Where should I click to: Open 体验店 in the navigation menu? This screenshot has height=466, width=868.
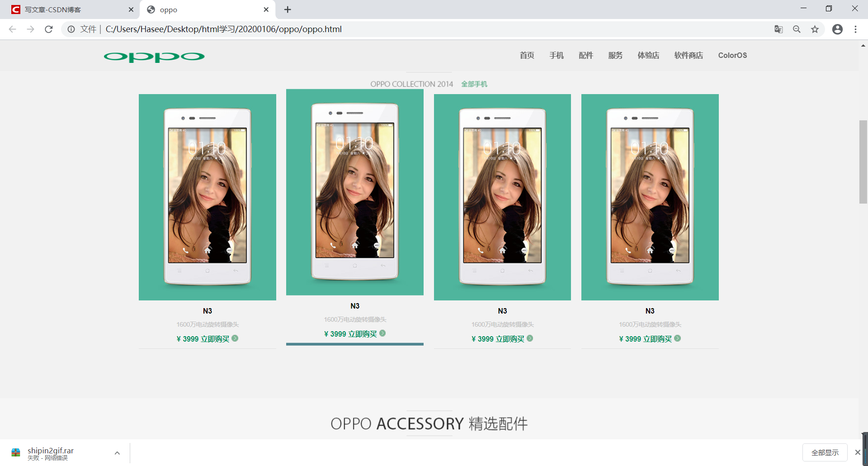pos(648,55)
